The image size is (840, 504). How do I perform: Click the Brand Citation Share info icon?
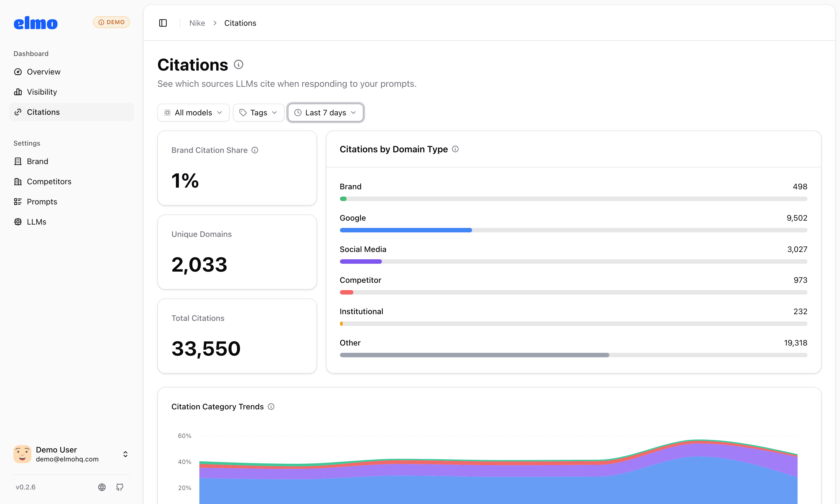point(255,150)
